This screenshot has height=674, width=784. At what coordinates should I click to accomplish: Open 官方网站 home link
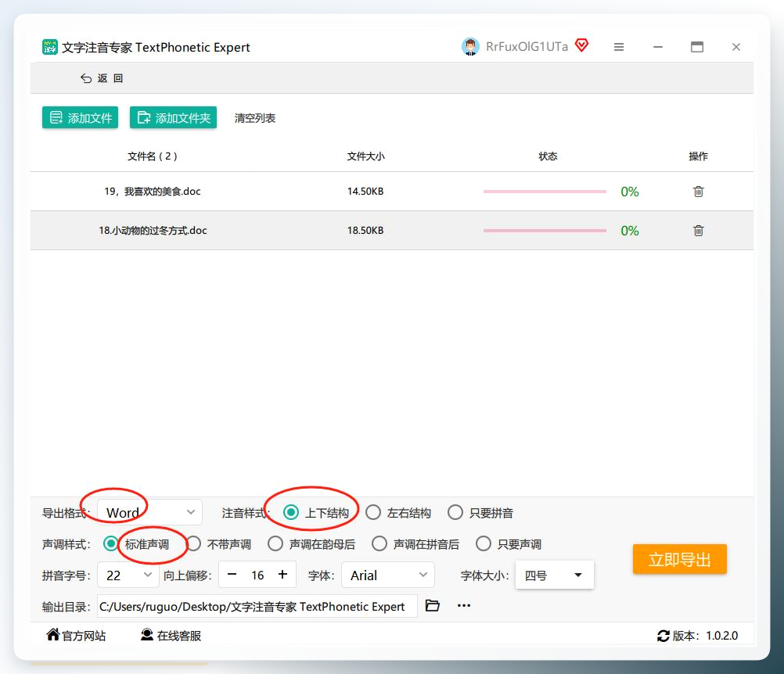pyautogui.click(x=76, y=635)
